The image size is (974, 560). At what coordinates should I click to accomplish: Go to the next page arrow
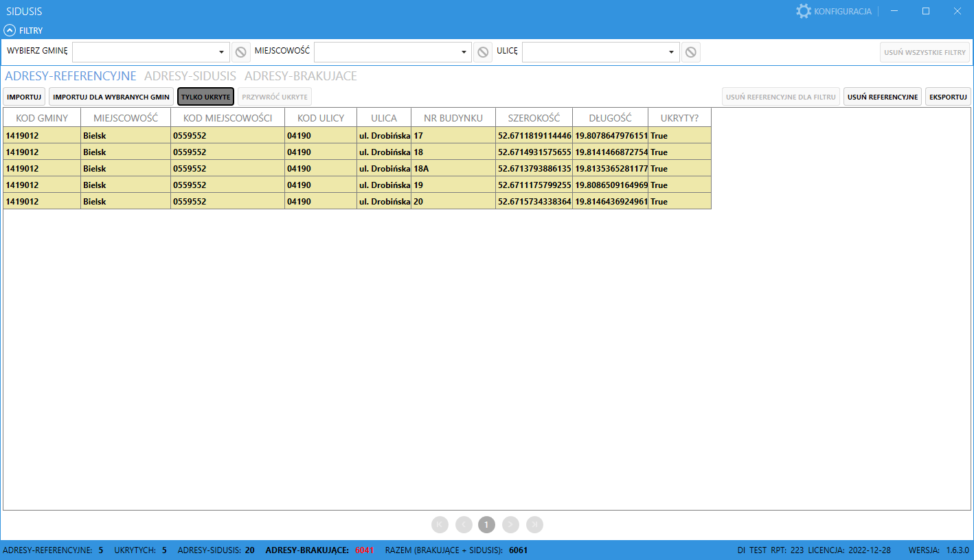510,525
